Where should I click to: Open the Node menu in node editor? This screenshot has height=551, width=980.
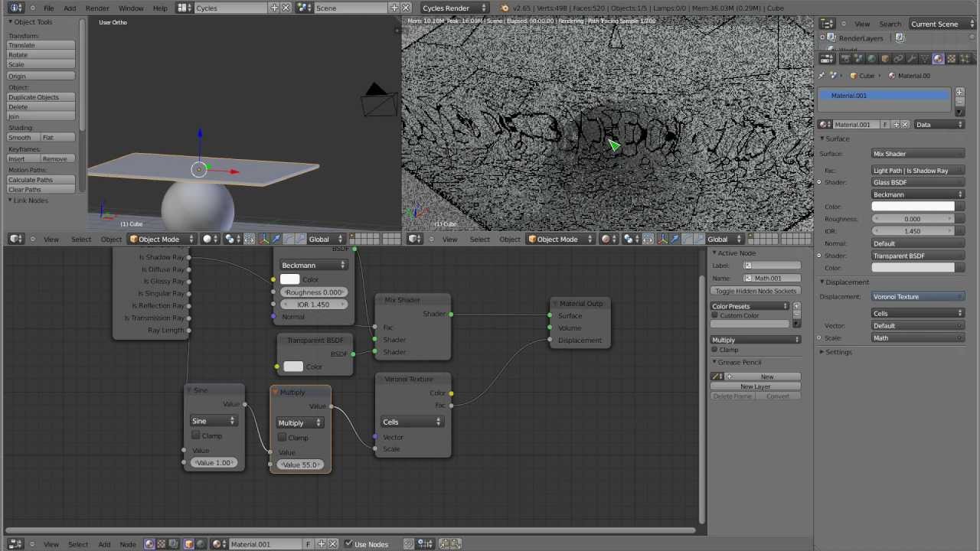point(128,544)
